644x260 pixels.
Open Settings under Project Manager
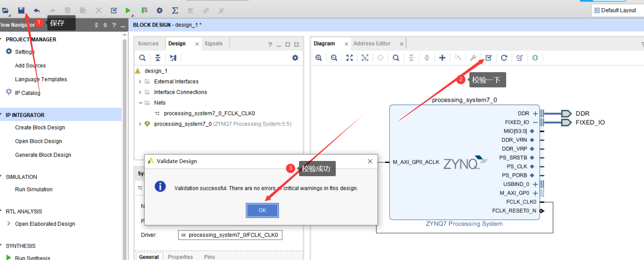coord(25,52)
